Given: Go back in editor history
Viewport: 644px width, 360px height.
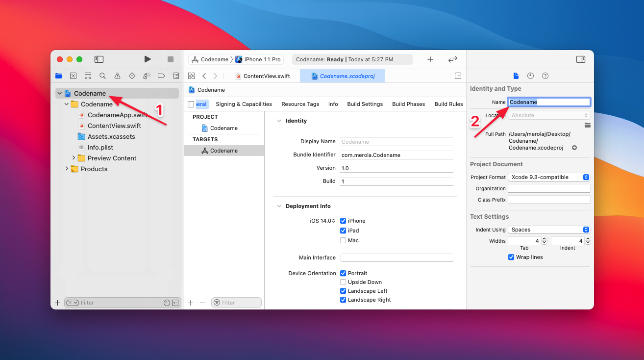Looking at the screenshot, I should point(204,76).
